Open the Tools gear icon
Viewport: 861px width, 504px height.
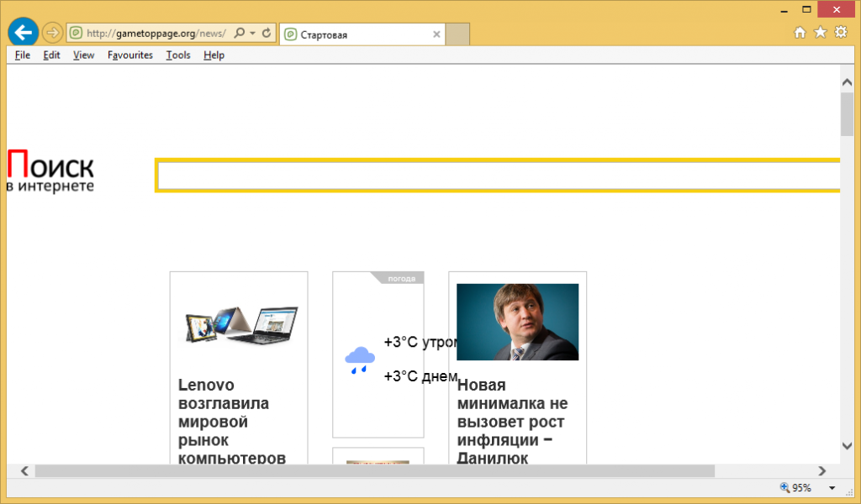[x=840, y=33]
